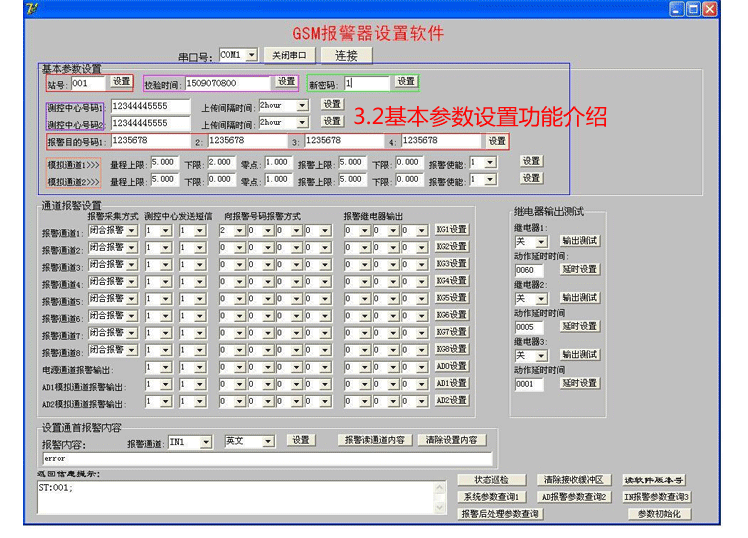Click 延时设置 button for 继电器3
The height and width of the screenshot is (538, 748).
tap(579, 383)
